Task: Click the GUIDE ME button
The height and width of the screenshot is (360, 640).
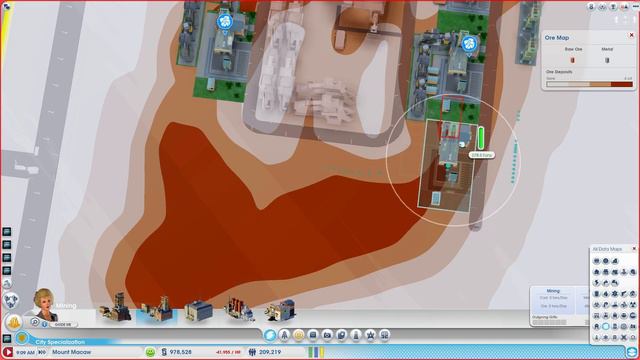Action: coord(63,324)
